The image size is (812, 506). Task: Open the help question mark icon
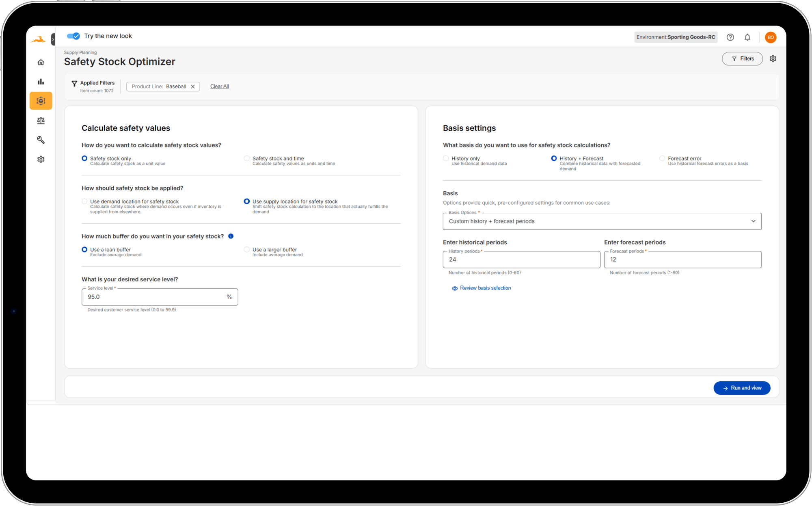(x=730, y=37)
